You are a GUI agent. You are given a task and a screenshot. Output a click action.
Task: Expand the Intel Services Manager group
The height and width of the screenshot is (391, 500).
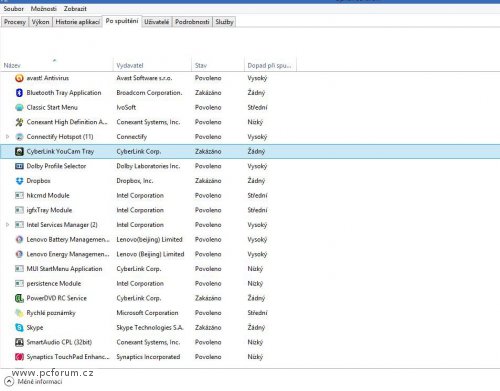tap(7, 225)
